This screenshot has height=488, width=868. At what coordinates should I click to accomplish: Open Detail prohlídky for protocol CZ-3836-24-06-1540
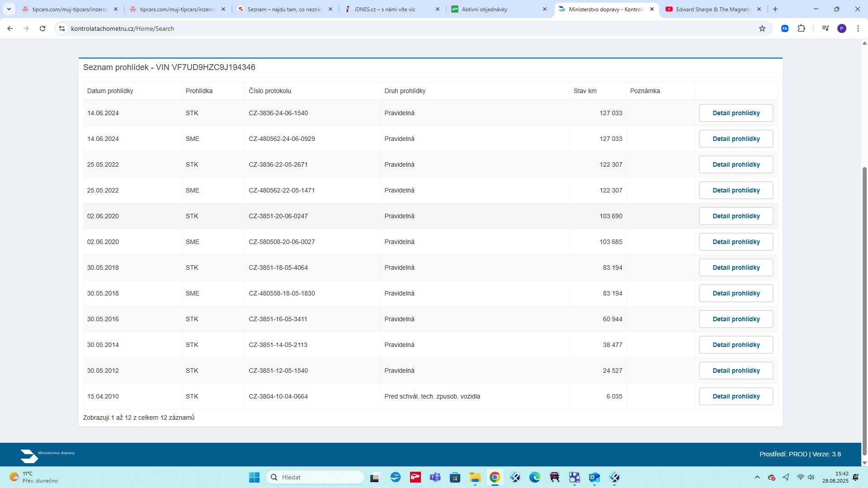point(736,113)
